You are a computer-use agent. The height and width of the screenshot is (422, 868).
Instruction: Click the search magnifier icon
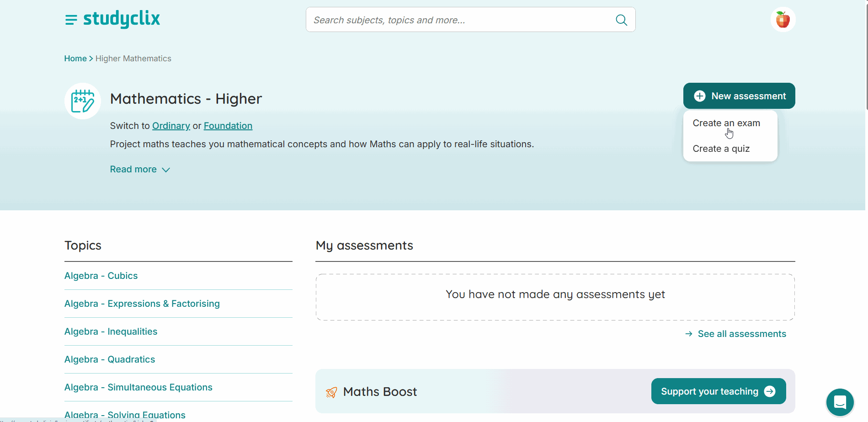tap(621, 20)
